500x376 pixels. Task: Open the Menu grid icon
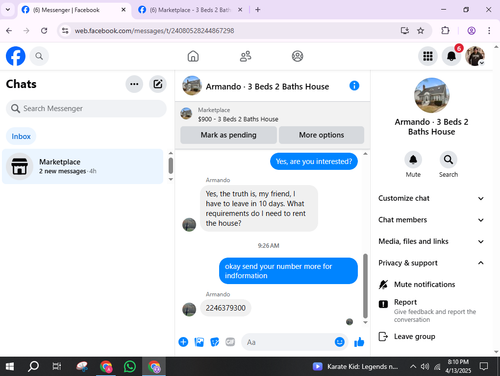428,56
